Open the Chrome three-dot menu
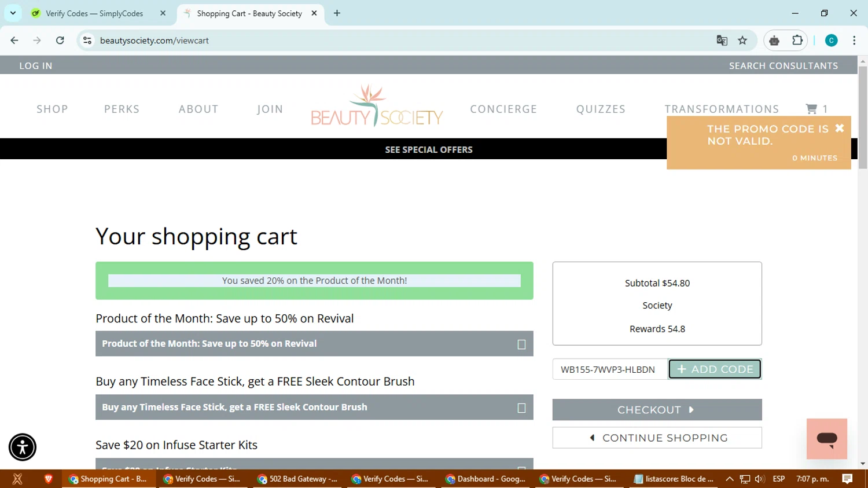868x488 pixels. pos(854,41)
